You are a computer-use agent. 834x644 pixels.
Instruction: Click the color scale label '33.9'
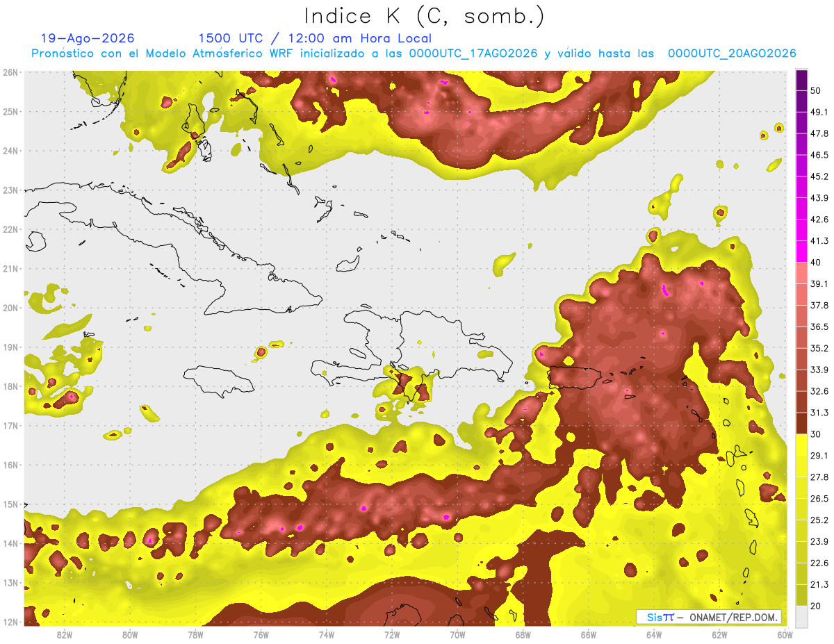coord(819,370)
